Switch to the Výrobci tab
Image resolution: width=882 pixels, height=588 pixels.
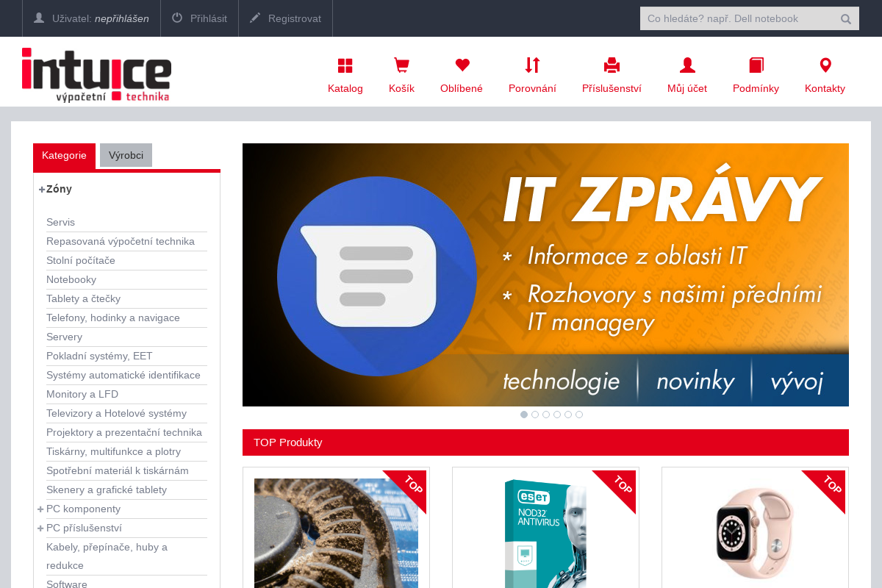pos(126,155)
